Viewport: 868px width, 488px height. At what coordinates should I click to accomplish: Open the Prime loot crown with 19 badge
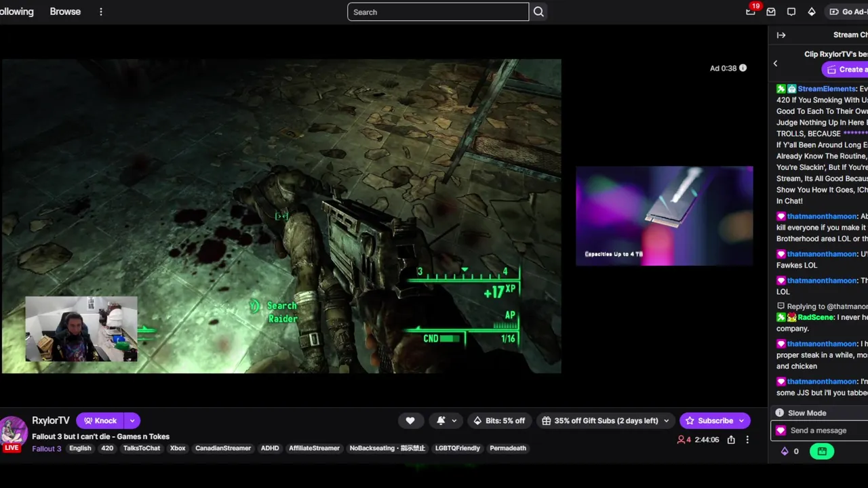click(751, 12)
